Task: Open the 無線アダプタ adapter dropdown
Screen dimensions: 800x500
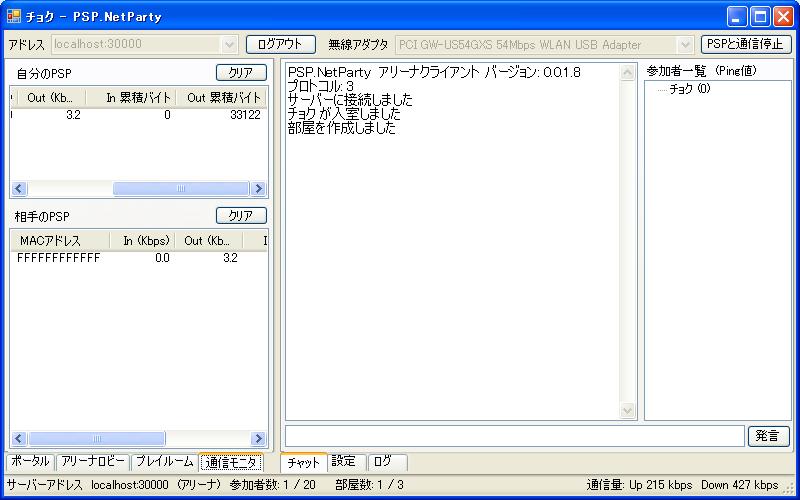Action: (x=686, y=45)
